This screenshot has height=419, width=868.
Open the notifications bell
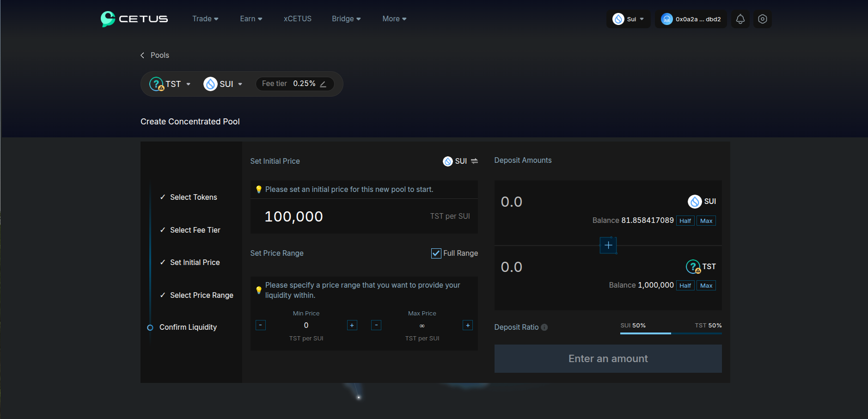(x=740, y=19)
